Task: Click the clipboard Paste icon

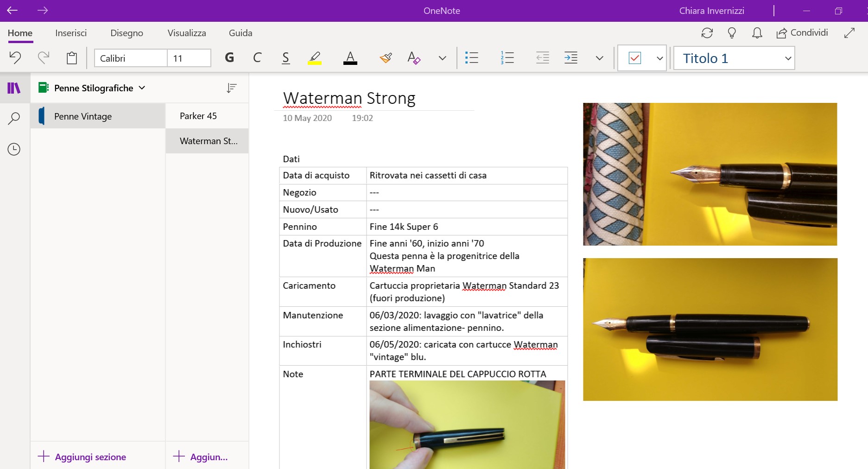Action: (x=71, y=58)
